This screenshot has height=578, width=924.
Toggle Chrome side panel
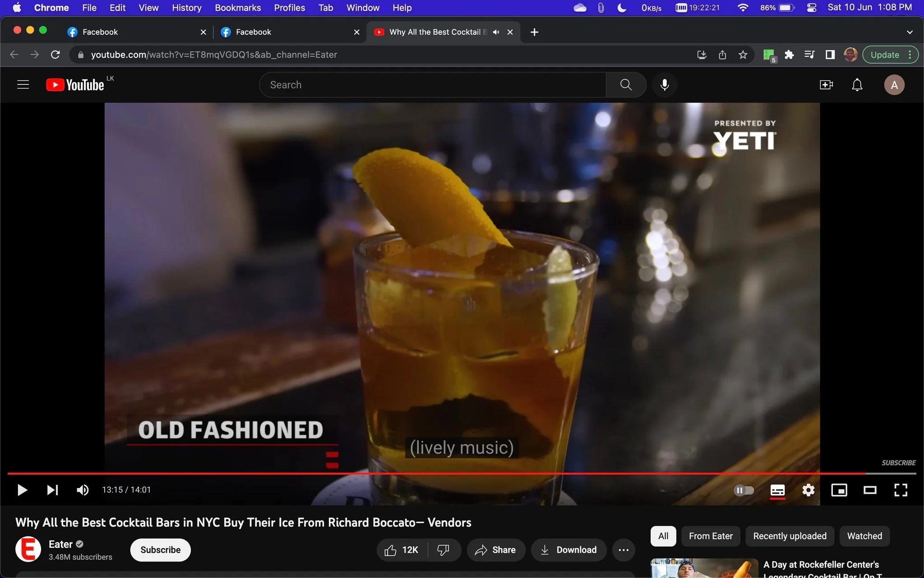(830, 55)
